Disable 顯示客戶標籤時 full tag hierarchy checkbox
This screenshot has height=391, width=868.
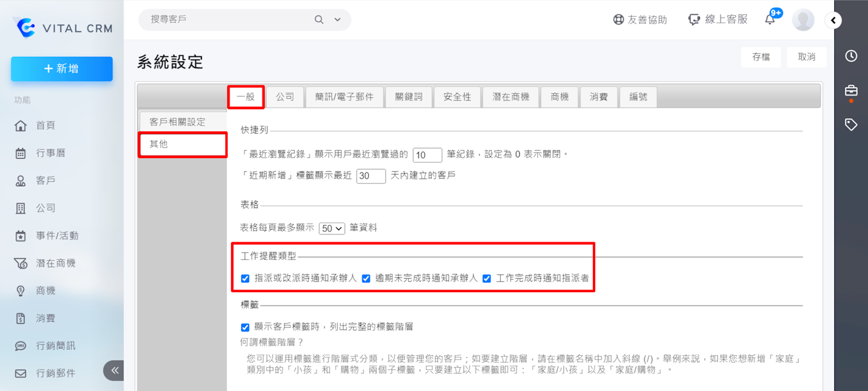coord(245,327)
